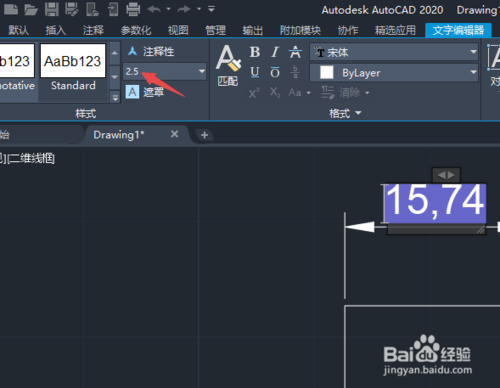Toggle Bold text formatting
This screenshot has height=388, width=500.
(255, 52)
